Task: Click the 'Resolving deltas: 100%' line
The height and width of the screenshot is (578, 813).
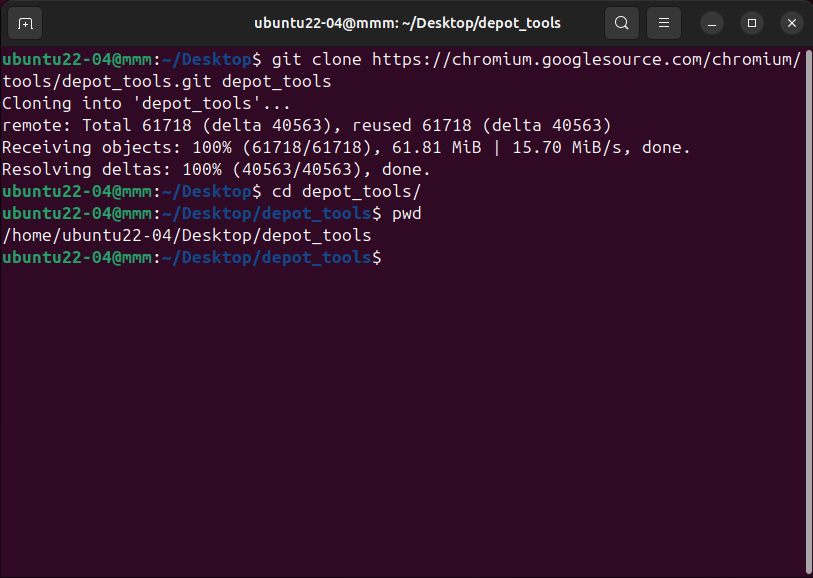Action: point(216,170)
